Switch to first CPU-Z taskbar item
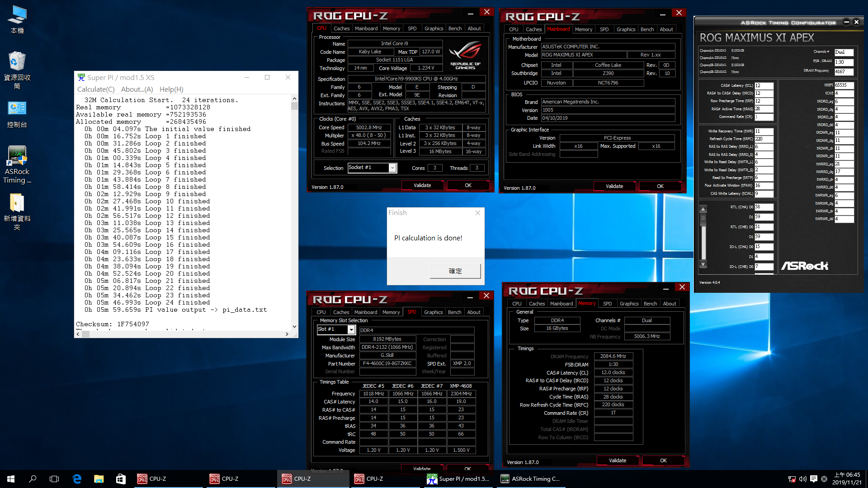 [168, 479]
